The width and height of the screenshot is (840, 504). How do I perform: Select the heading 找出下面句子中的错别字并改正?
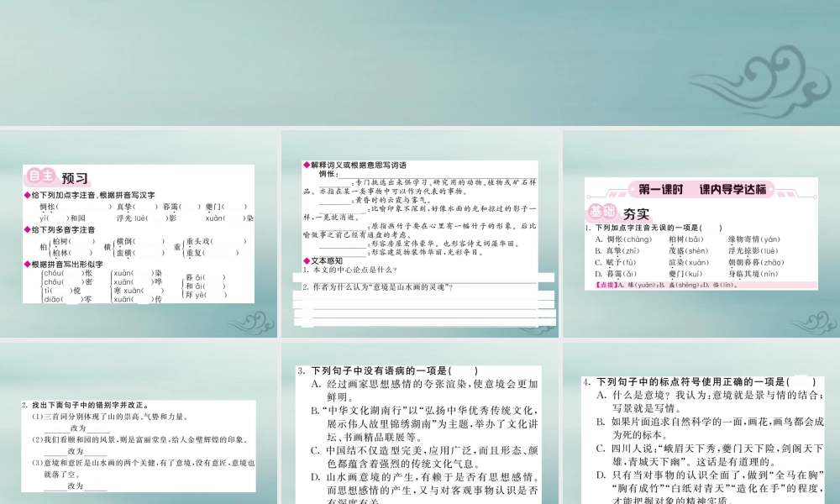coord(86,405)
